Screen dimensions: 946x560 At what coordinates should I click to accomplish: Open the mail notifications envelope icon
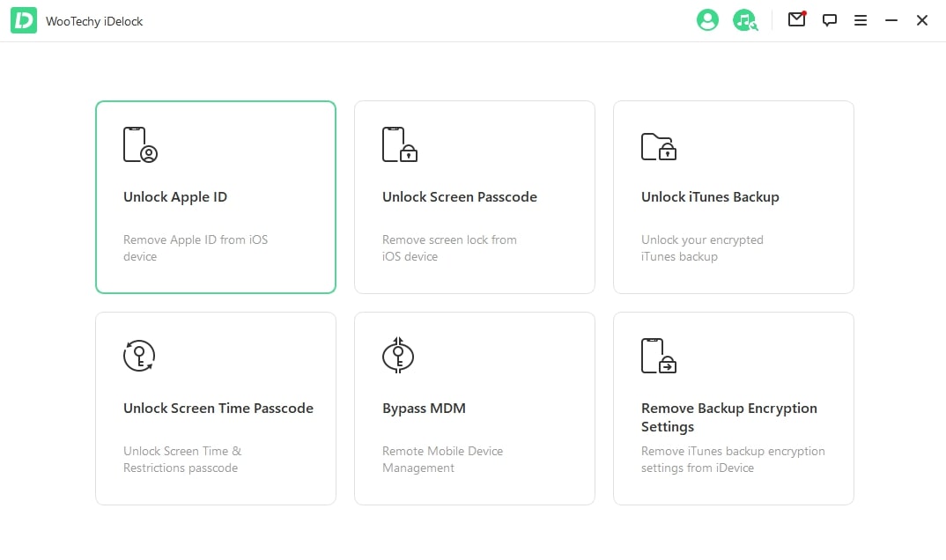tap(796, 19)
